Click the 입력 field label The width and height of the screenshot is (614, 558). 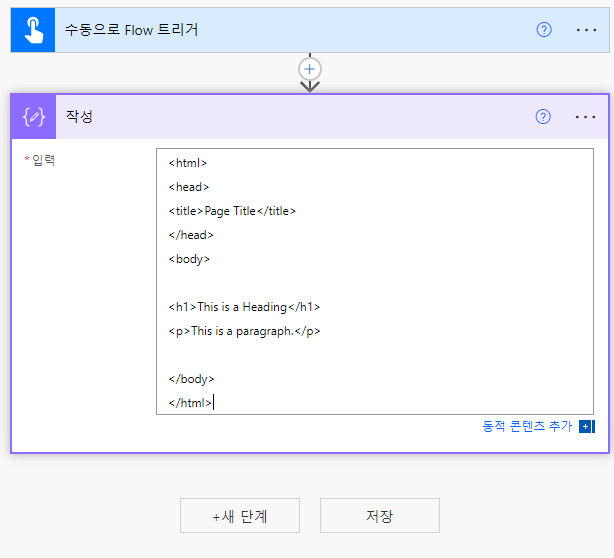43,160
